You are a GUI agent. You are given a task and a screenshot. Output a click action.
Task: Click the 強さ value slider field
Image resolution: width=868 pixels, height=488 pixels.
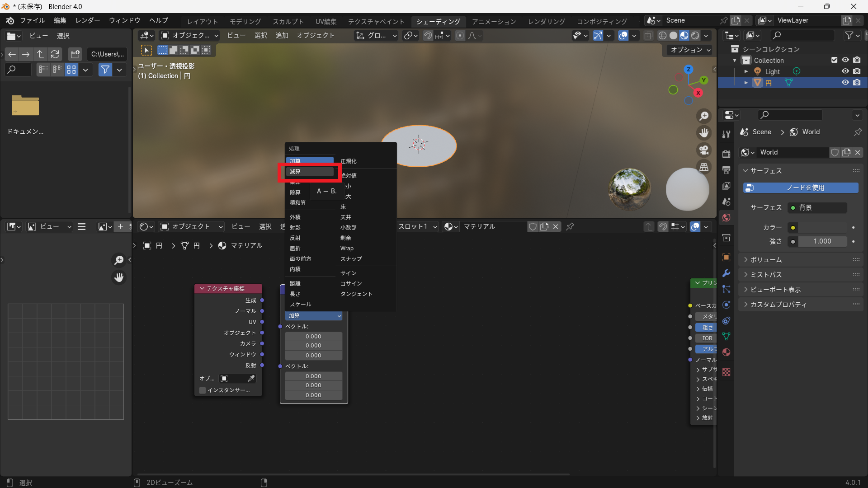click(x=822, y=241)
